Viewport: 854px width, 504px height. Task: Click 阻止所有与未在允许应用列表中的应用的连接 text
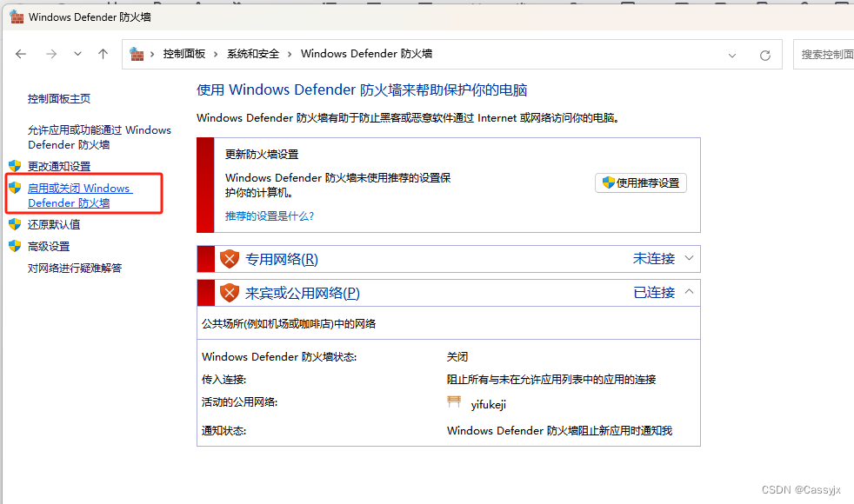coord(551,380)
